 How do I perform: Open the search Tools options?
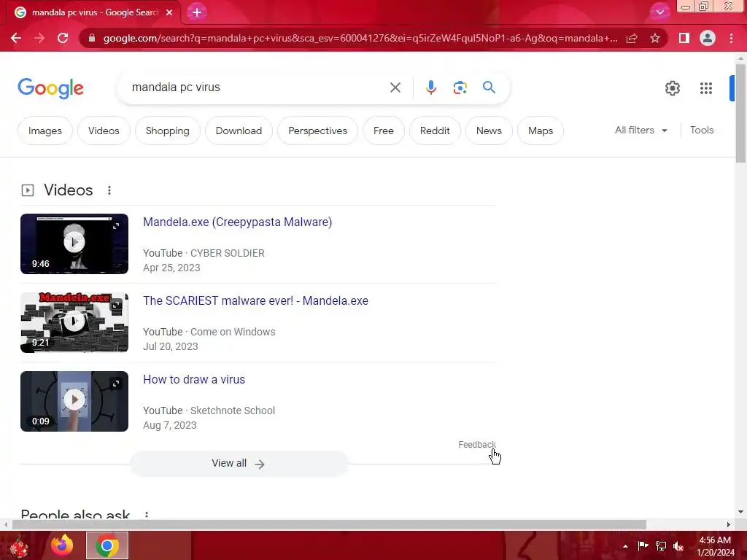[x=702, y=130]
